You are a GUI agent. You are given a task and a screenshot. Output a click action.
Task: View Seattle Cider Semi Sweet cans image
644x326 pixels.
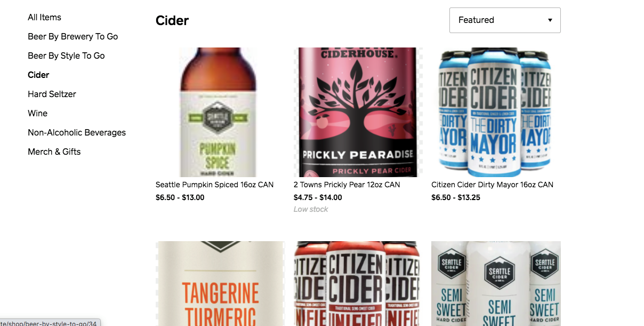pyautogui.click(x=496, y=283)
